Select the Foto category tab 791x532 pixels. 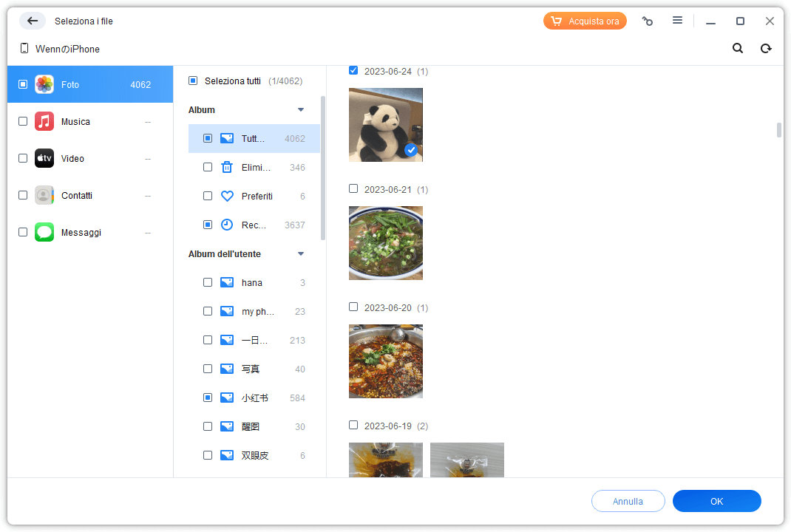tap(90, 85)
